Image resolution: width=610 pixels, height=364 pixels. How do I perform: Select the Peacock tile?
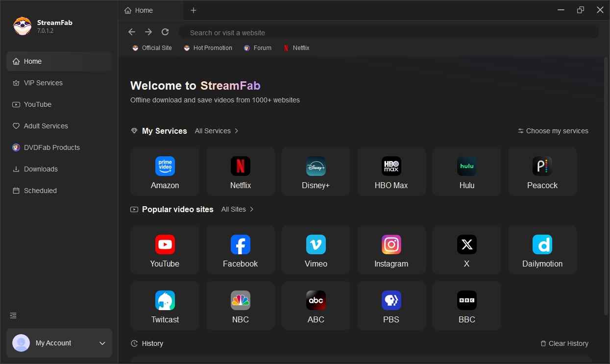542,171
